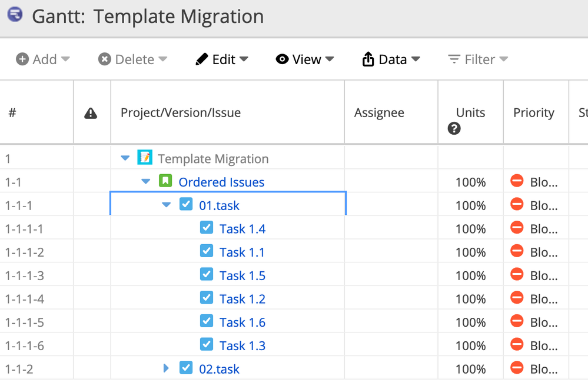Click the Blocker priority icon for Task 1.3
Screen dimensions: 588x389
pos(517,344)
